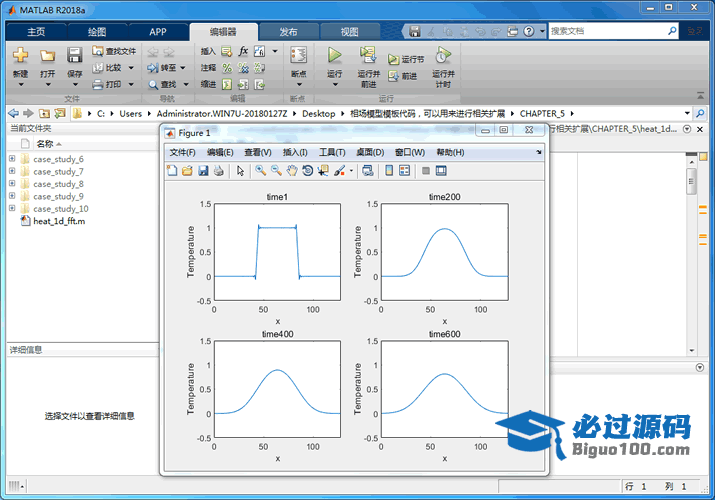Click the editor vertical scrollbar thumb
This screenshot has height=500, width=715.
pyautogui.click(x=691, y=181)
